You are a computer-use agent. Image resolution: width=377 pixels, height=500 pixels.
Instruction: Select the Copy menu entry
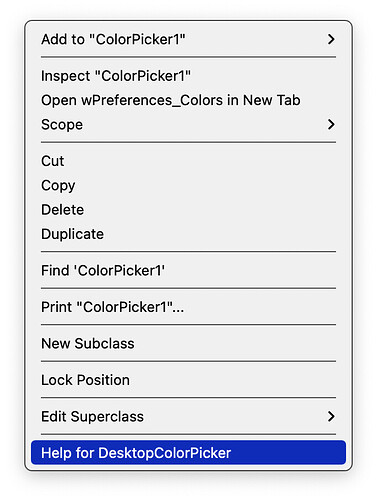coord(188,185)
